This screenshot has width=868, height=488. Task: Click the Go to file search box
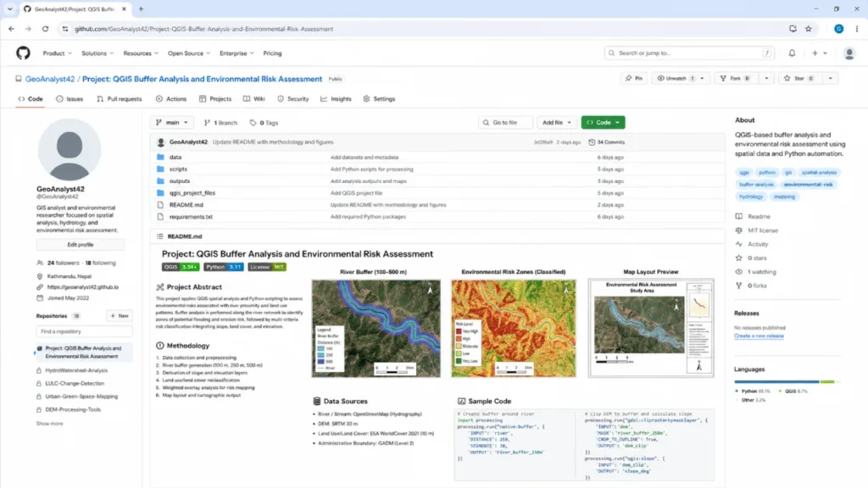505,123
